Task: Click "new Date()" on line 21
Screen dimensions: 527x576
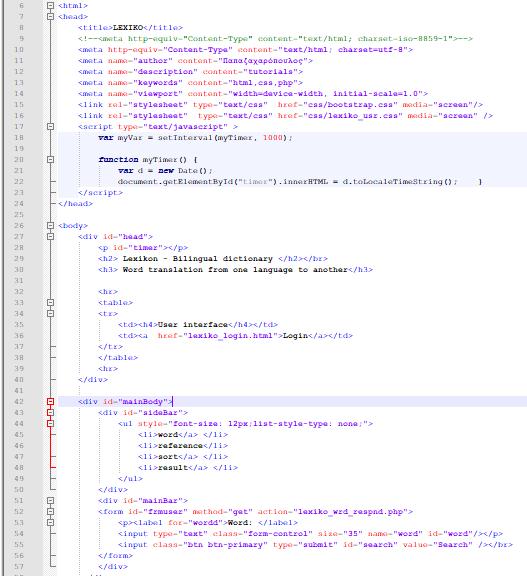Action: (x=183, y=171)
